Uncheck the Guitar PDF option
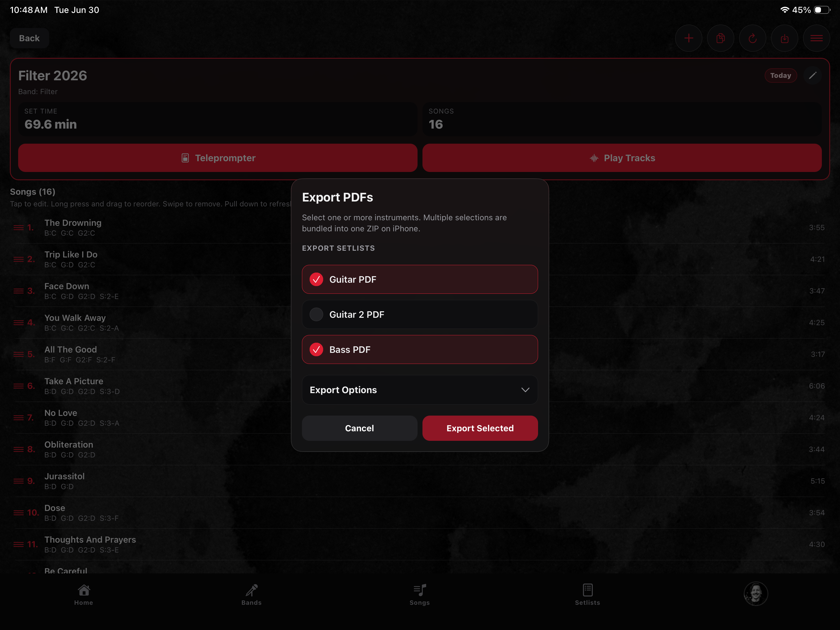This screenshot has height=630, width=840. point(420,279)
